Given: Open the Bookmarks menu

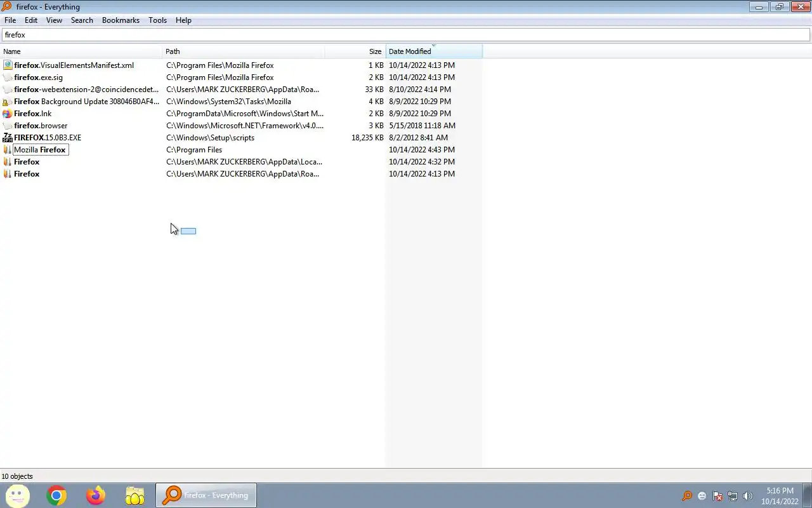Looking at the screenshot, I should 121,20.
